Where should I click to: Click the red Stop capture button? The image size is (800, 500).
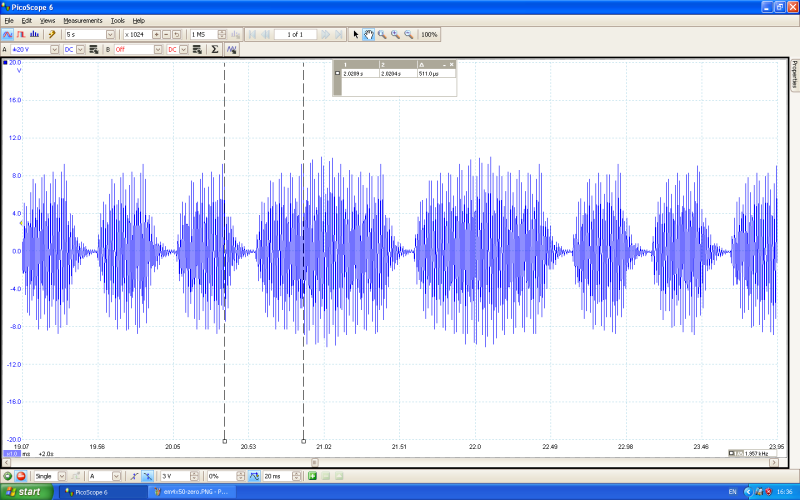[21, 476]
